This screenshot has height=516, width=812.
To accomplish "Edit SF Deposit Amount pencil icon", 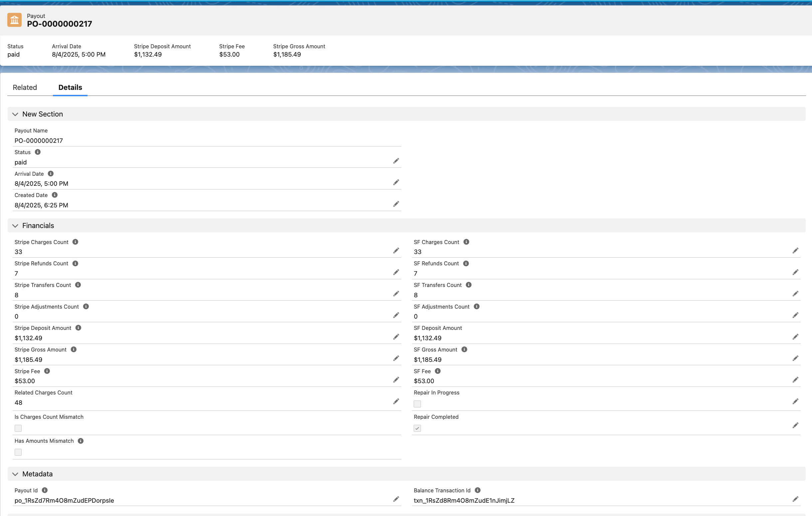I will 795,337.
